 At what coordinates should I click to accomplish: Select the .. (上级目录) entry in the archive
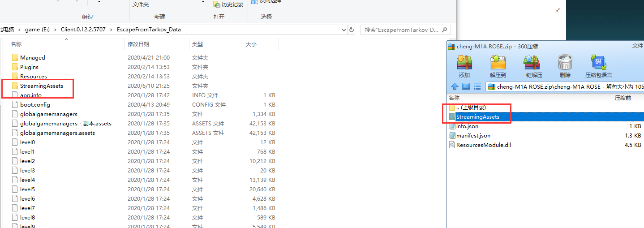(x=471, y=108)
